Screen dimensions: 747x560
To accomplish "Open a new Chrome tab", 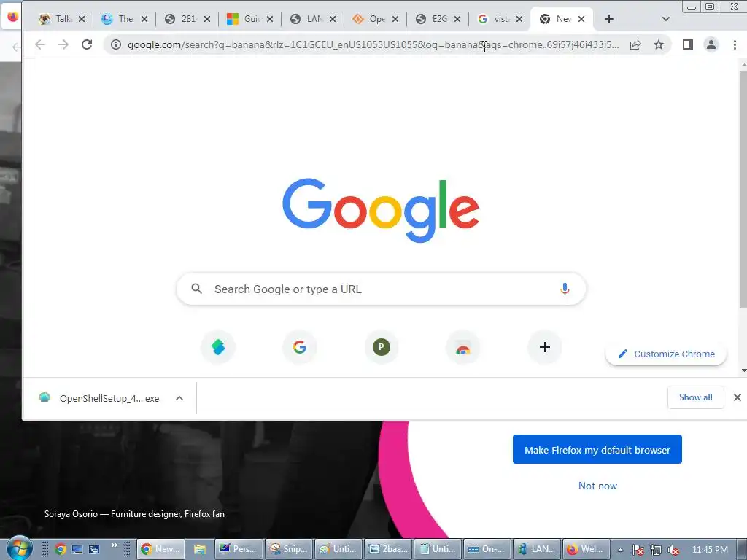I will point(609,19).
